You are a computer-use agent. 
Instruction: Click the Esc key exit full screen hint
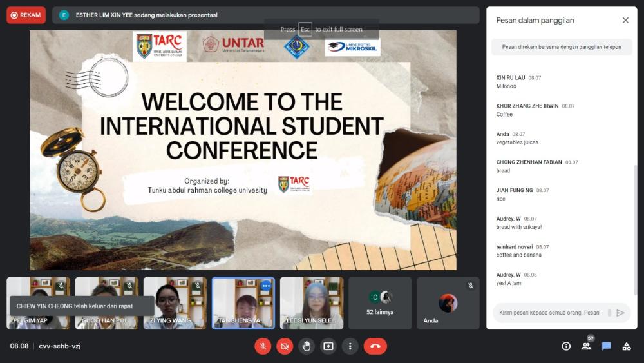[305, 30]
